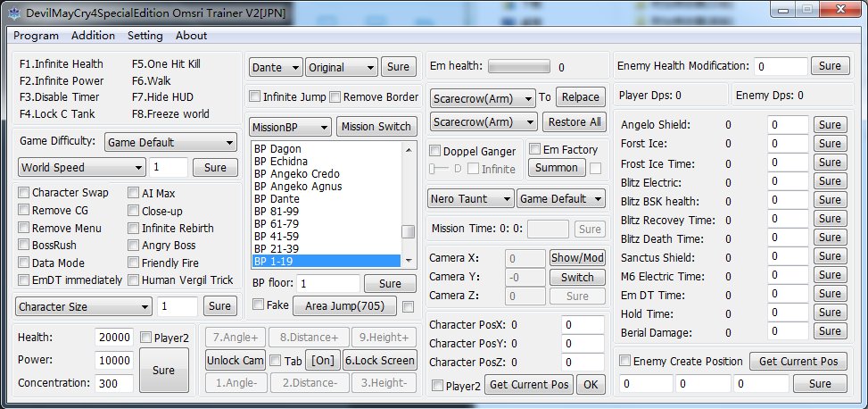Image resolution: width=868 pixels, height=409 pixels.
Task: Select BP 41-59 in the mission list
Action: tap(326, 236)
